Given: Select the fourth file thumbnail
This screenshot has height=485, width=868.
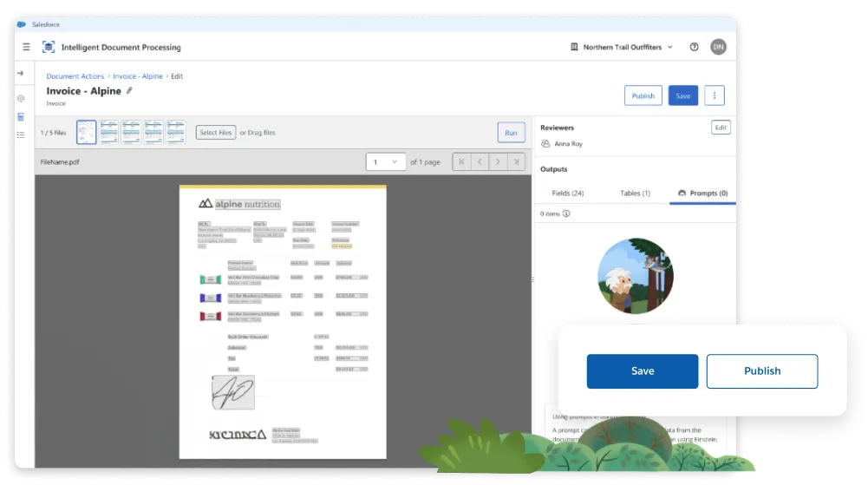Looking at the screenshot, I should coord(153,133).
